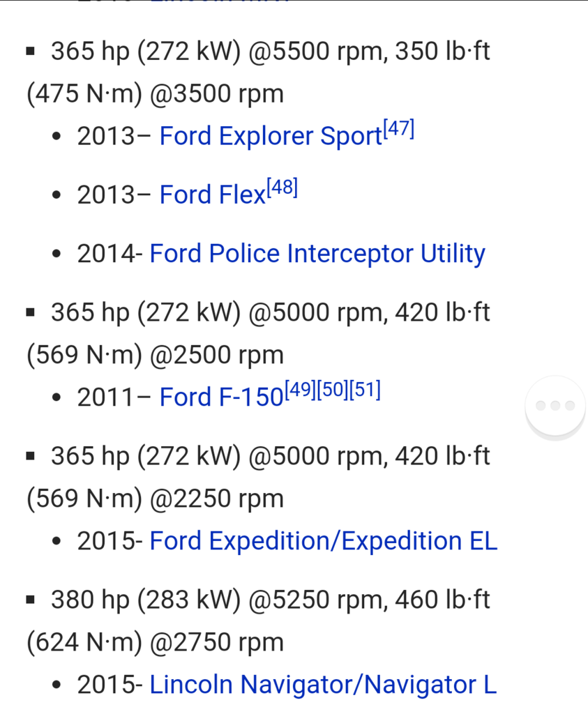Open citation reference 49
Viewport: 588px width, 714px height.
point(300,390)
